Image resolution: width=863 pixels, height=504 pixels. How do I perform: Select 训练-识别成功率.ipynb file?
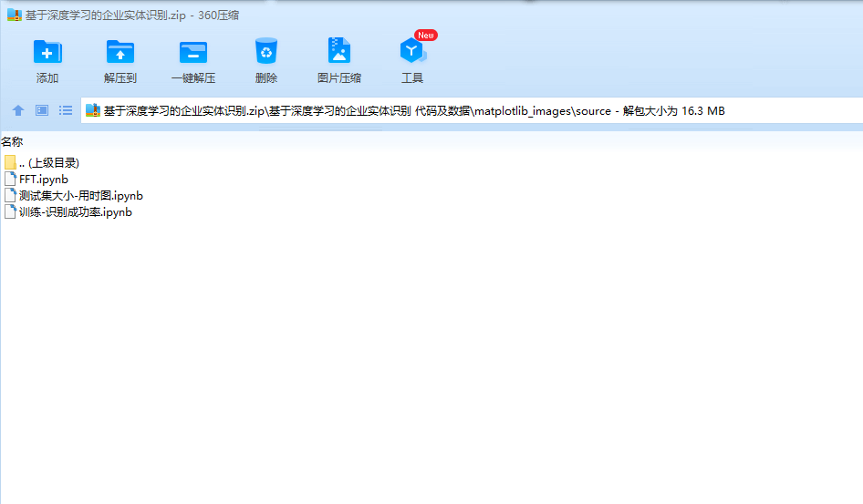[x=68, y=212]
